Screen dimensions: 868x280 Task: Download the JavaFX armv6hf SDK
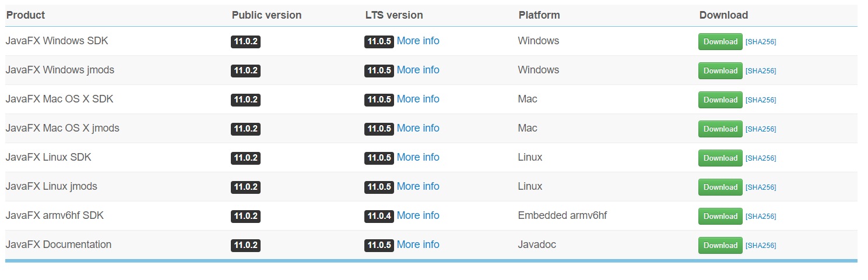720,217
